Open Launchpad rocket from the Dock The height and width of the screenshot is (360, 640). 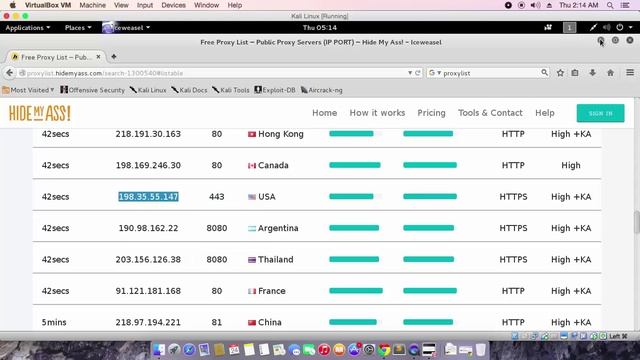pos(174,350)
